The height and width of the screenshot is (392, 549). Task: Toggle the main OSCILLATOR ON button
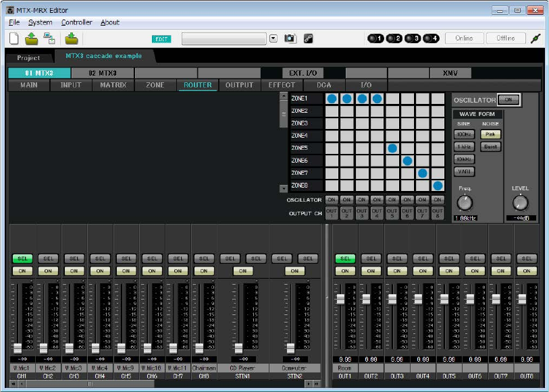point(508,100)
